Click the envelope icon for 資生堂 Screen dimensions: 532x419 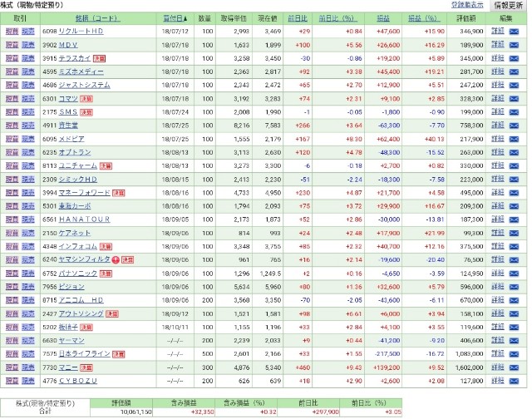pyautogui.click(x=514, y=126)
